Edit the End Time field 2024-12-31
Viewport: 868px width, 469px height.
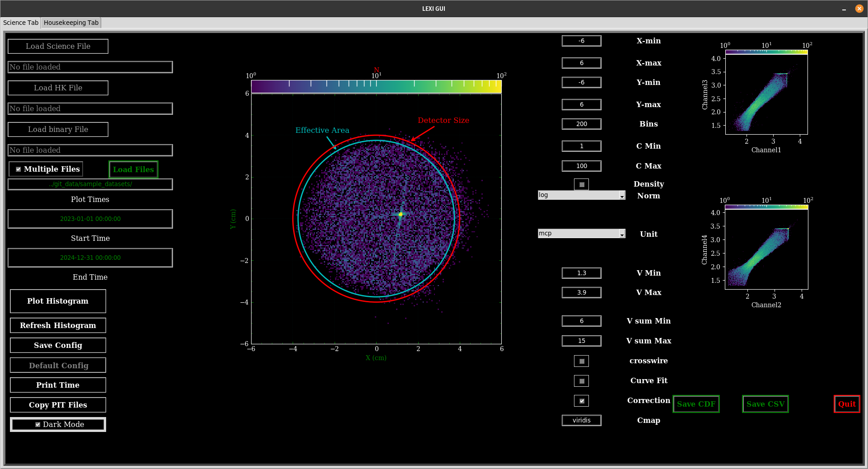coord(90,258)
